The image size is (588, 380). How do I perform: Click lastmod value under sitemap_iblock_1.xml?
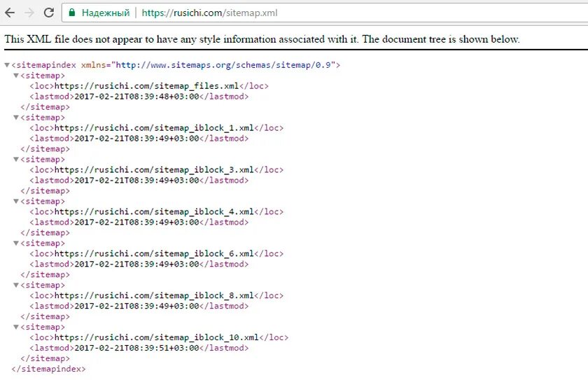point(137,139)
